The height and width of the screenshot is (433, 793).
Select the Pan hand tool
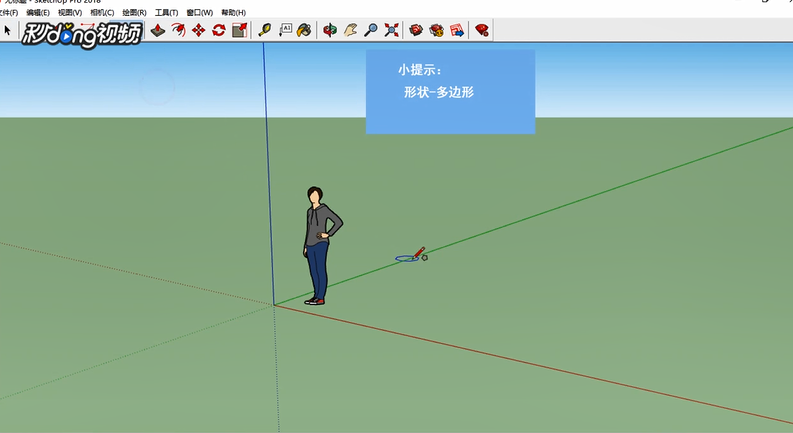tap(350, 30)
